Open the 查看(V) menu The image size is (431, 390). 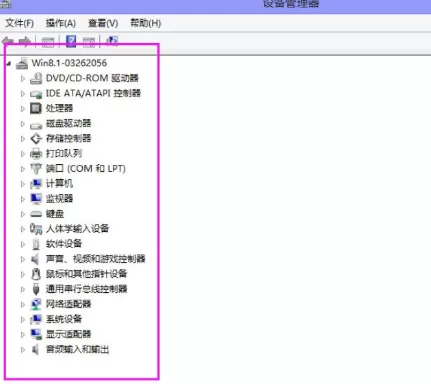coord(103,23)
